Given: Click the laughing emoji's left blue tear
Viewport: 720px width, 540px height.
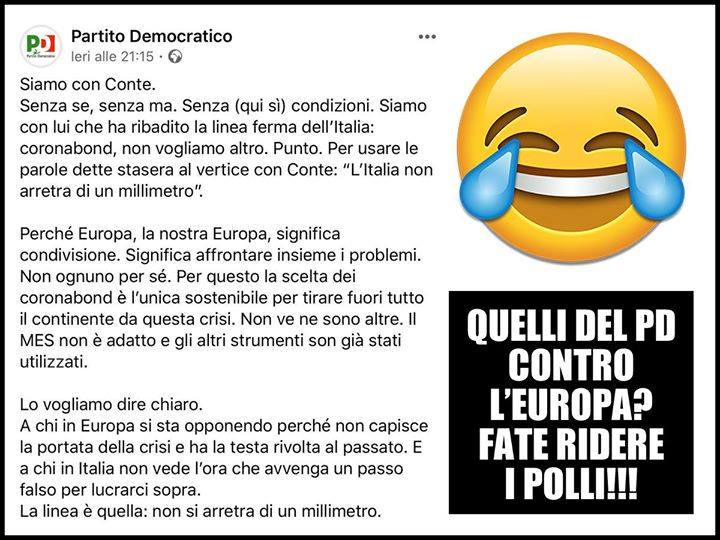Looking at the screenshot, I should 490,181.
